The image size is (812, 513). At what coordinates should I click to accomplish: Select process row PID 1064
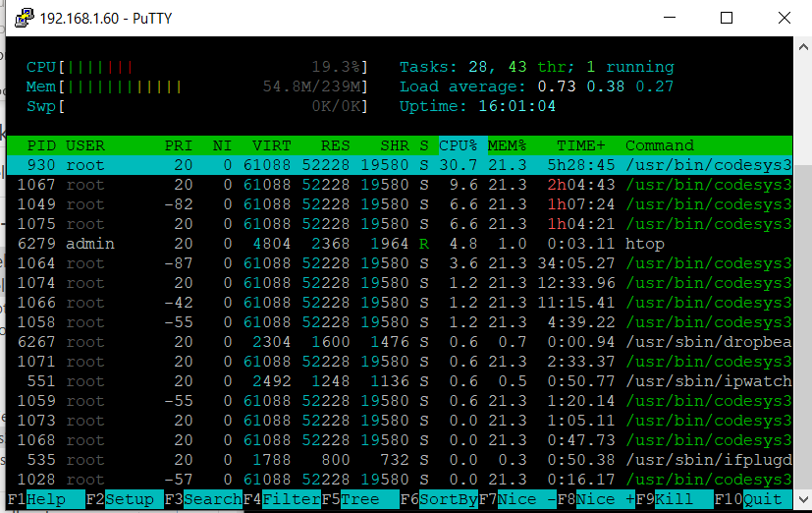coord(400,263)
